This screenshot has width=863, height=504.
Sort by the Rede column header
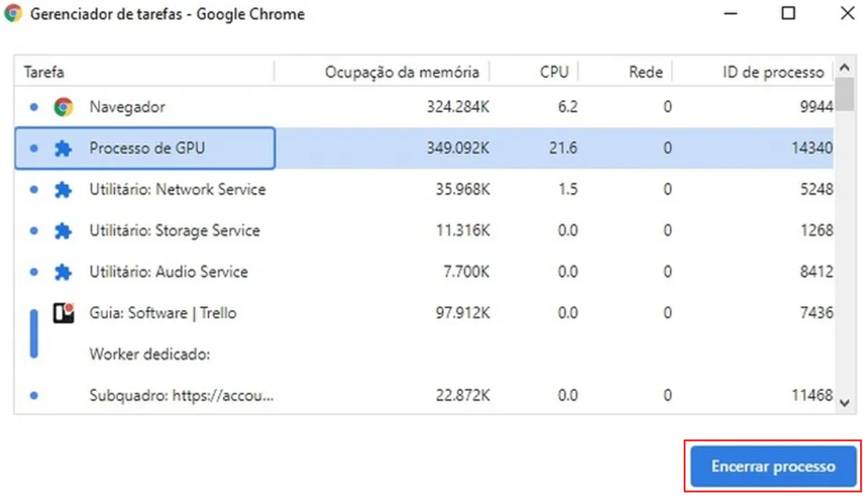coord(645,72)
